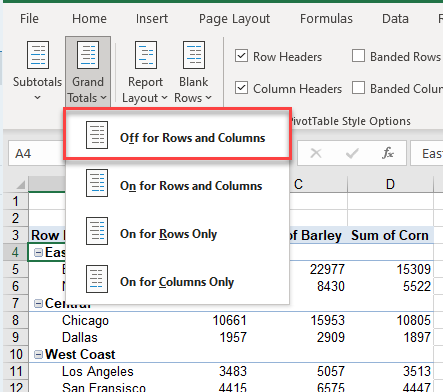Image resolution: width=443 pixels, height=392 pixels.
Task: Select row 4 header
Action: click(x=15, y=252)
